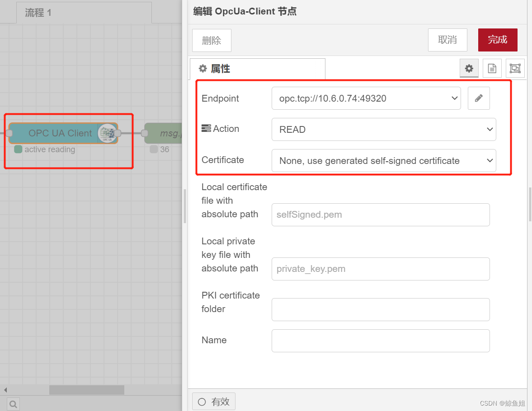
Task: Click the input port of OPC UA Client node
Action: click(x=9, y=133)
